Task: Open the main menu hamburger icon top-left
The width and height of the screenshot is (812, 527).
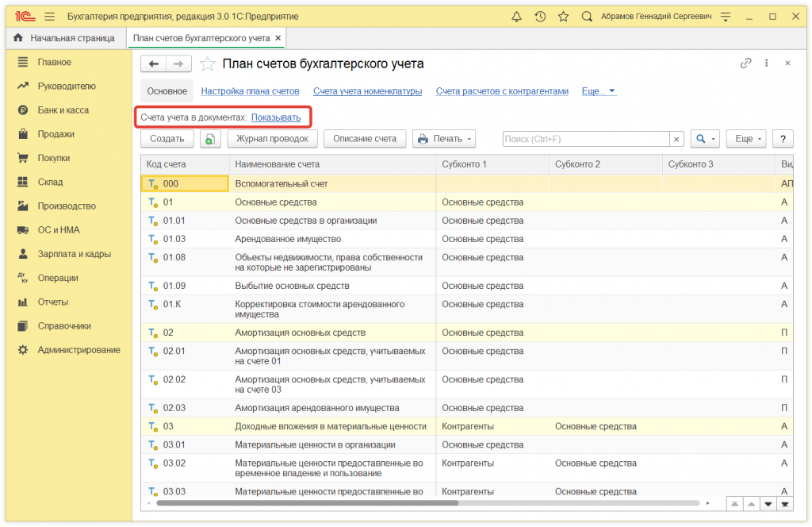Action: coord(48,15)
